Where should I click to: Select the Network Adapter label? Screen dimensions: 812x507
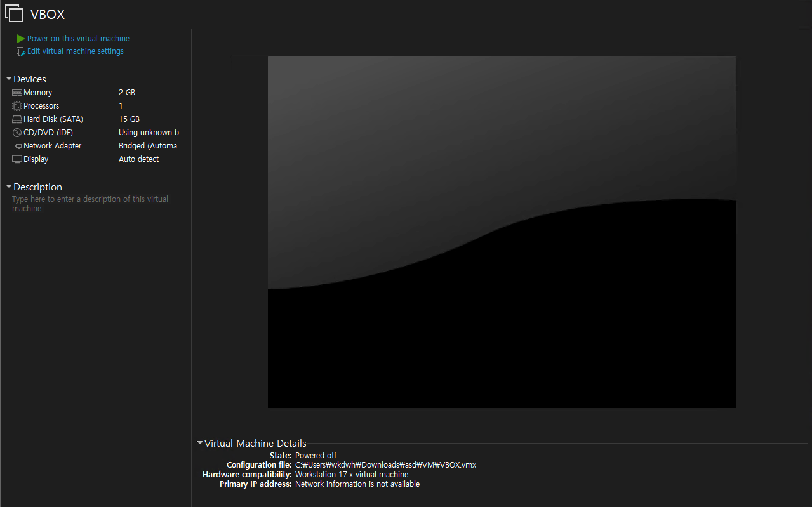53,146
